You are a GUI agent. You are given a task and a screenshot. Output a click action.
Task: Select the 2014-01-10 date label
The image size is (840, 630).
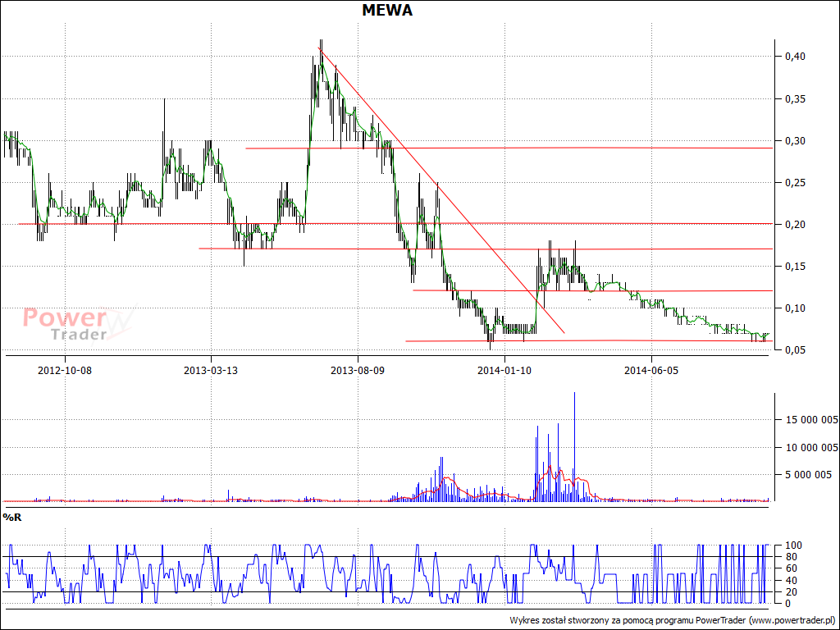click(x=504, y=370)
